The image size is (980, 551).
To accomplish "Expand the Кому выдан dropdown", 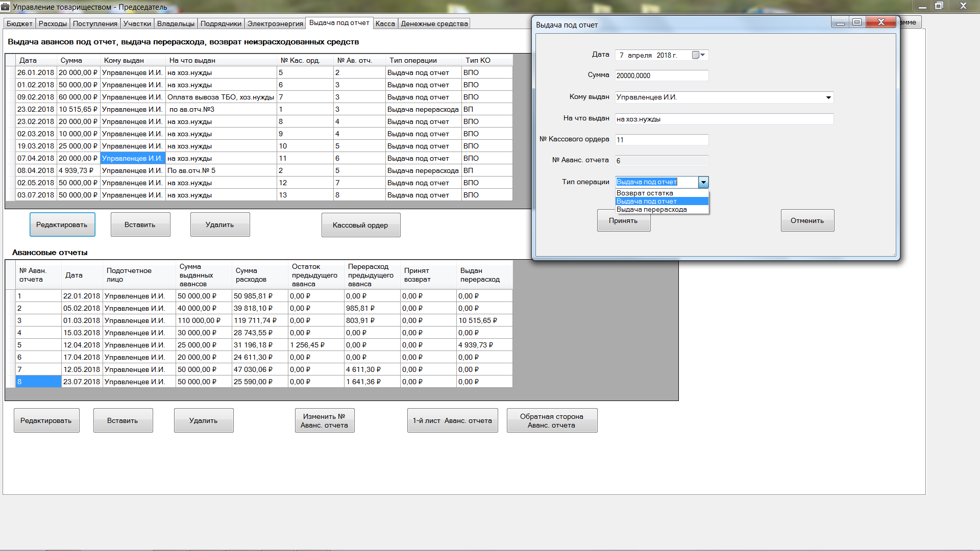I will [x=828, y=97].
